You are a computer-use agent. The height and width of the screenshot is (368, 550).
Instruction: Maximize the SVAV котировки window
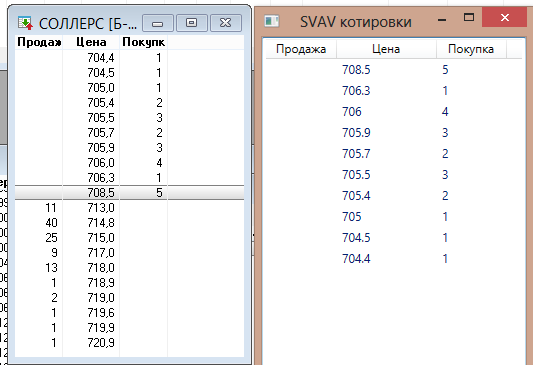click(x=469, y=17)
